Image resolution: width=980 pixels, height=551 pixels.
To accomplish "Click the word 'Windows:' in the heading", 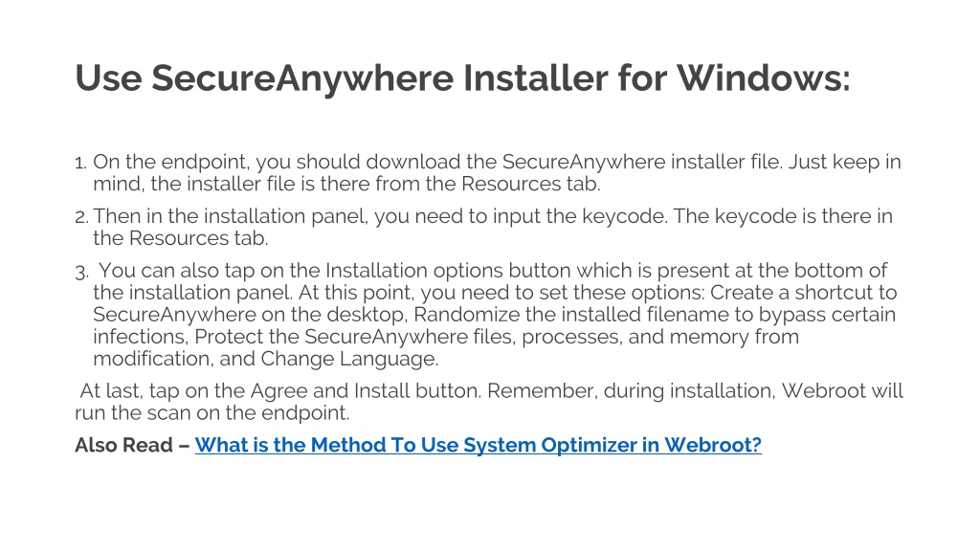I will click(x=763, y=78).
